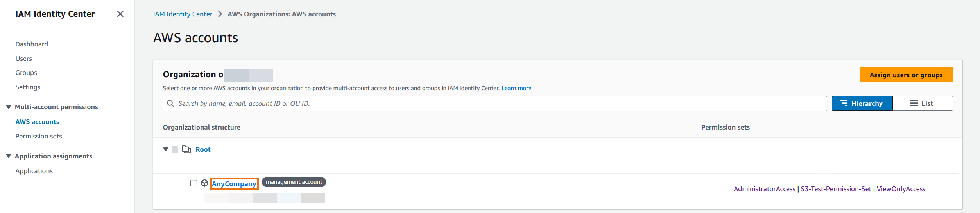Open Permission sets in sidebar
Screen dimensions: 980x213
tap(39, 136)
